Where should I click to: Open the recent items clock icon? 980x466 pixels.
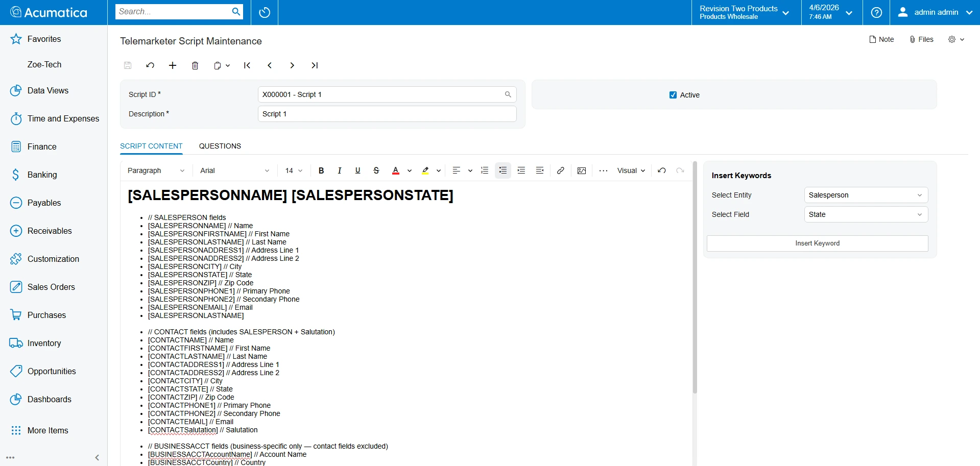[265, 12]
